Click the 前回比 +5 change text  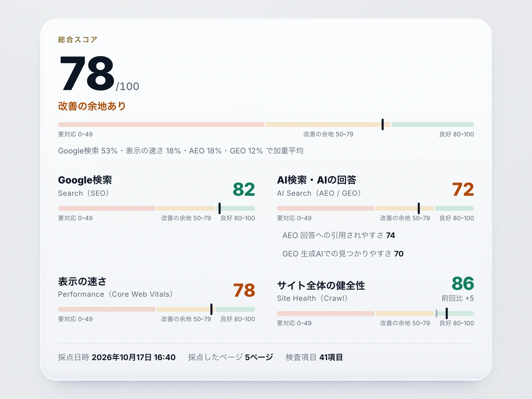click(458, 299)
